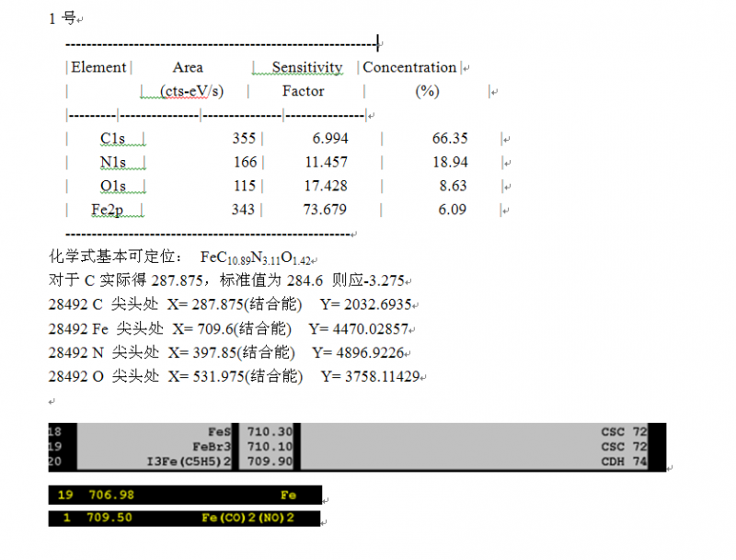The width and height of the screenshot is (736, 560).
Task: Click the 'FeS' entry in gray table
Action: coord(220,431)
